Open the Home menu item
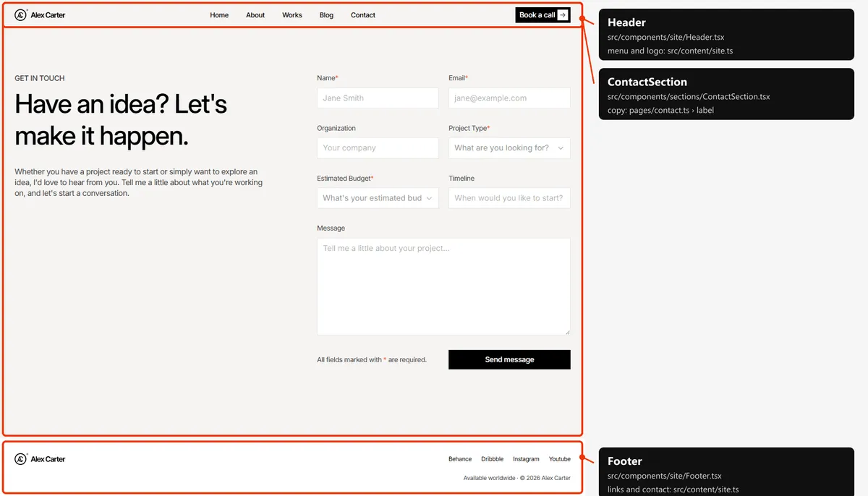The height and width of the screenshot is (496, 868). (x=219, y=15)
